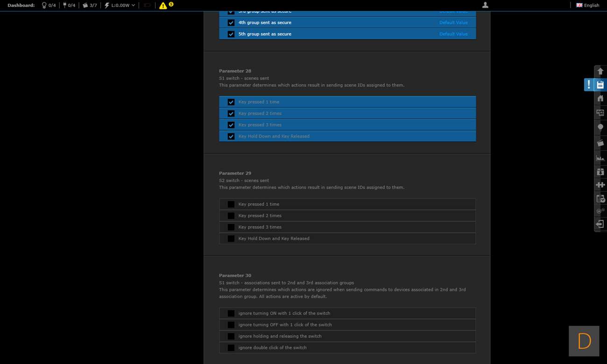Uncheck 'Key pressed 1 time' under Parameter 28
This screenshot has width=607, height=364.
point(231,102)
